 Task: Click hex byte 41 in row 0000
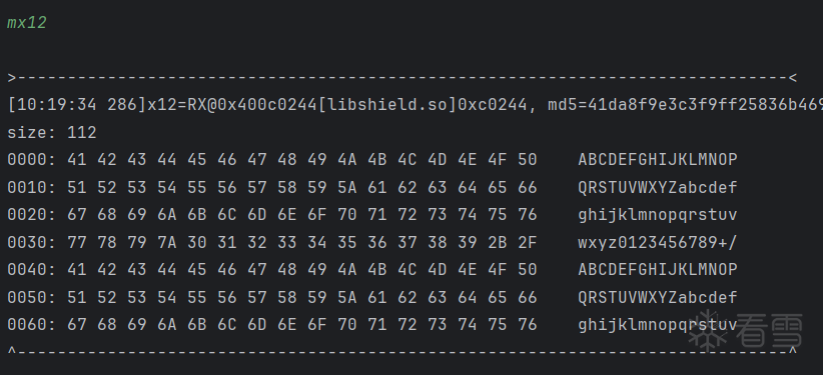click(77, 160)
